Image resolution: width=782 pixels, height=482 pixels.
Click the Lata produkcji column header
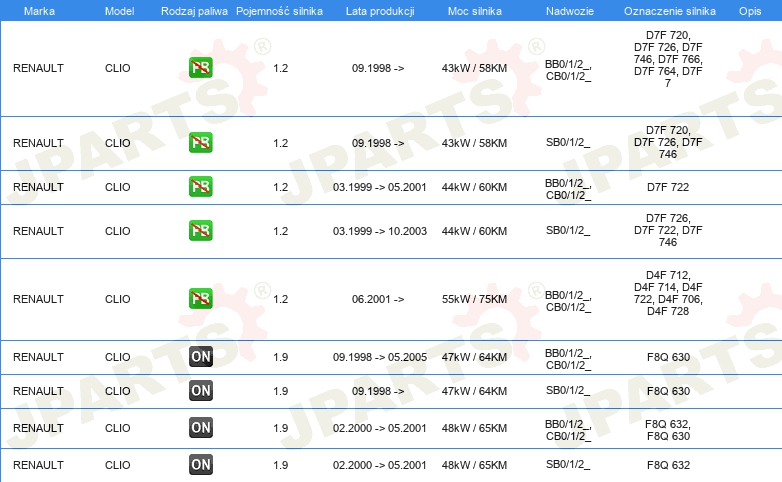(x=380, y=11)
